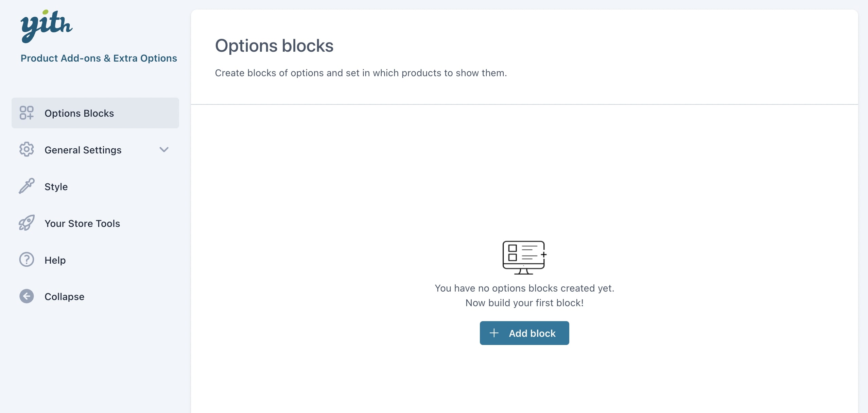
Task: Click the Help question mark icon
Action: click(x=27, y=260)
